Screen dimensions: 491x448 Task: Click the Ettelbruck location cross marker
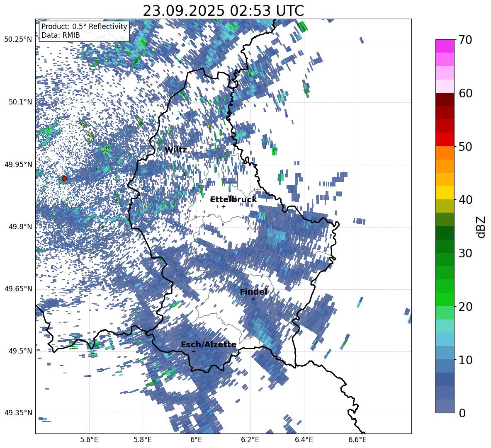[224, 206]
